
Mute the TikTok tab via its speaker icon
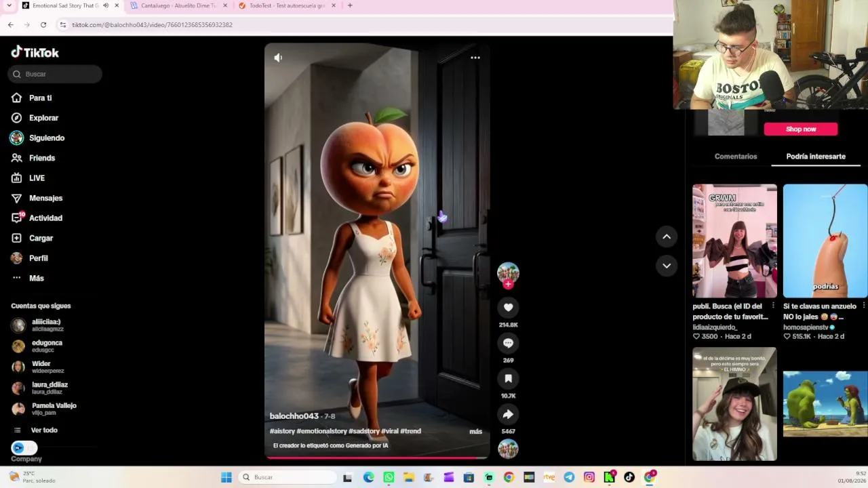point(106,5)
